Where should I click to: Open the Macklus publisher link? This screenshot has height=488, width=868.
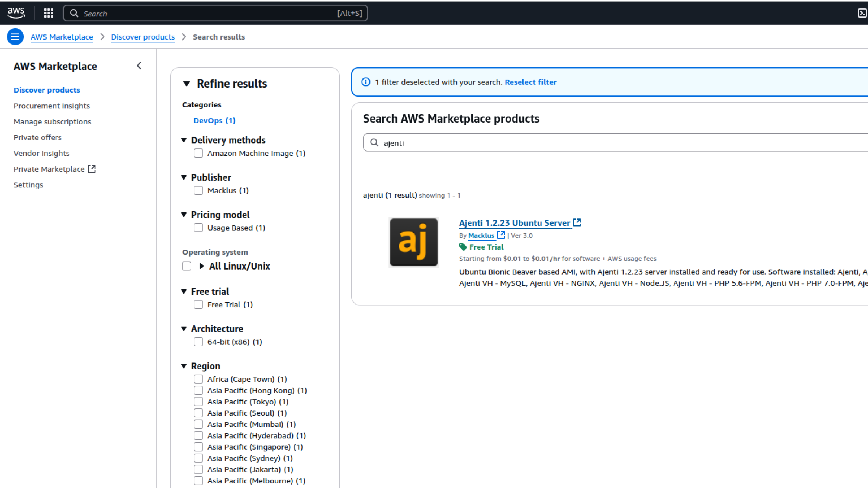(x=481, y=235)
